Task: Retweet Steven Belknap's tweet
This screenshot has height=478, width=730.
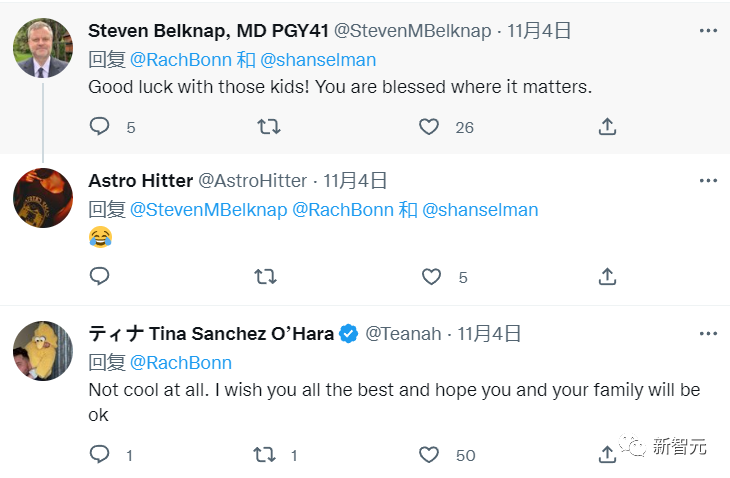Action: click(269, 127)
